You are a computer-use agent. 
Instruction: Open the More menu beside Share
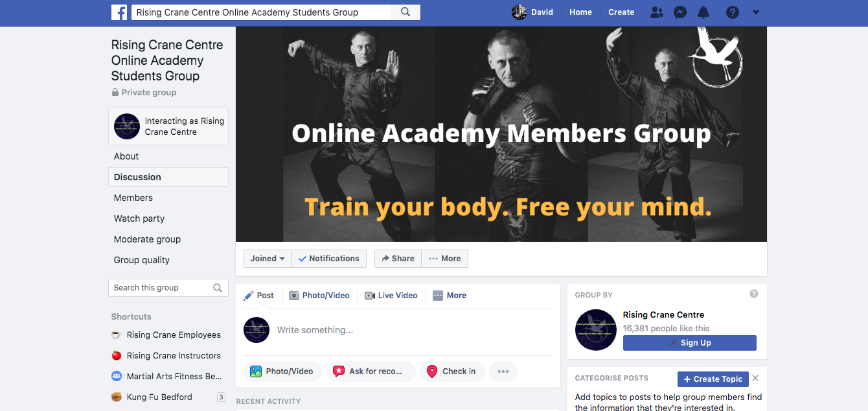click(445, 259)
